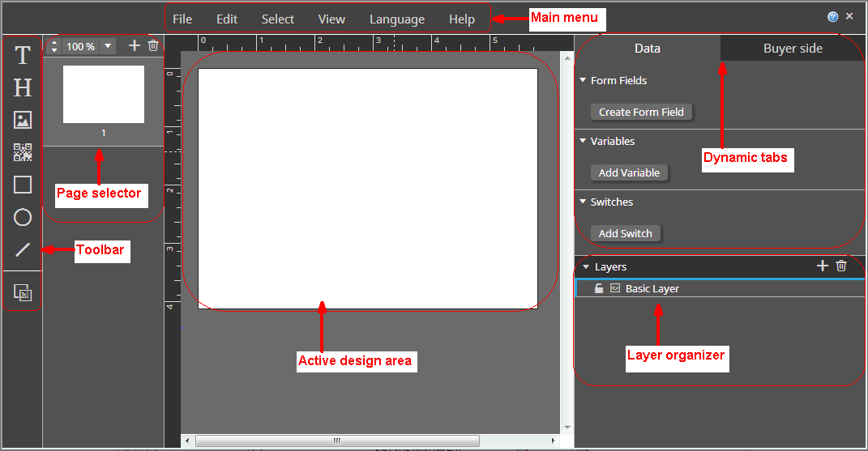Screen dimensions: 868x451
Task: Select the Text tool
Action: [23, 56]
